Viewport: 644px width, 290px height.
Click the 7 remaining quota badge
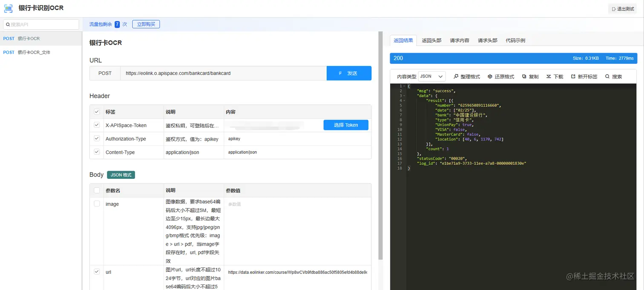117,24
